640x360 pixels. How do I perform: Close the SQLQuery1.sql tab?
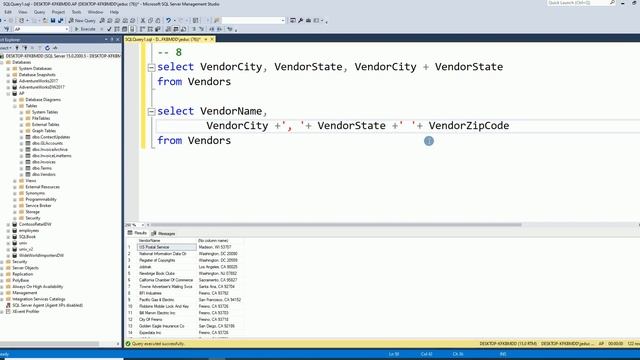pos(212,39)
